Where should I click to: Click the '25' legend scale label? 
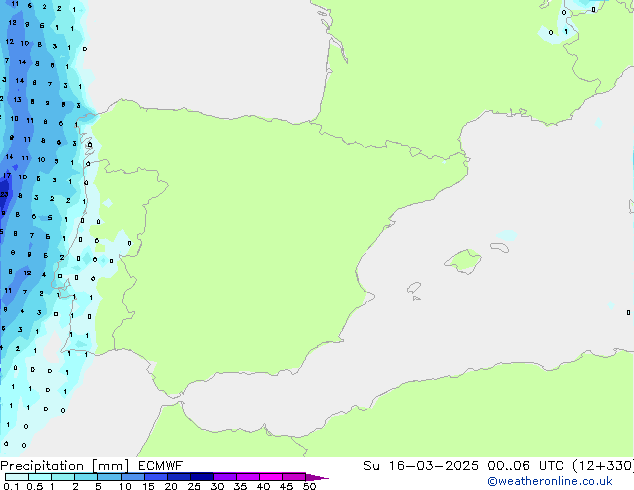click(x=194, y=486)
